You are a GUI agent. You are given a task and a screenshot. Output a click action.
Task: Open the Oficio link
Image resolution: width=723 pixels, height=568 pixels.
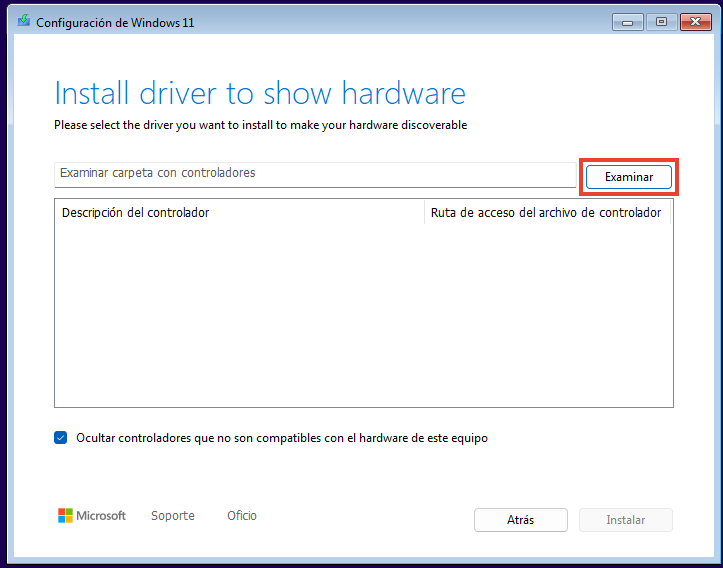[241, 516]
